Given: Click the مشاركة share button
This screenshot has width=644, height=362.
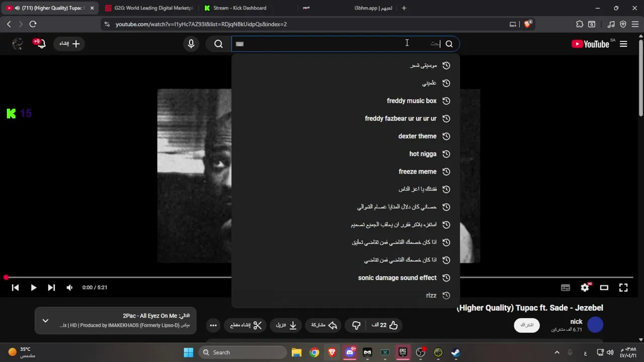Looking at the screenshot, I should tap(324, 325).
